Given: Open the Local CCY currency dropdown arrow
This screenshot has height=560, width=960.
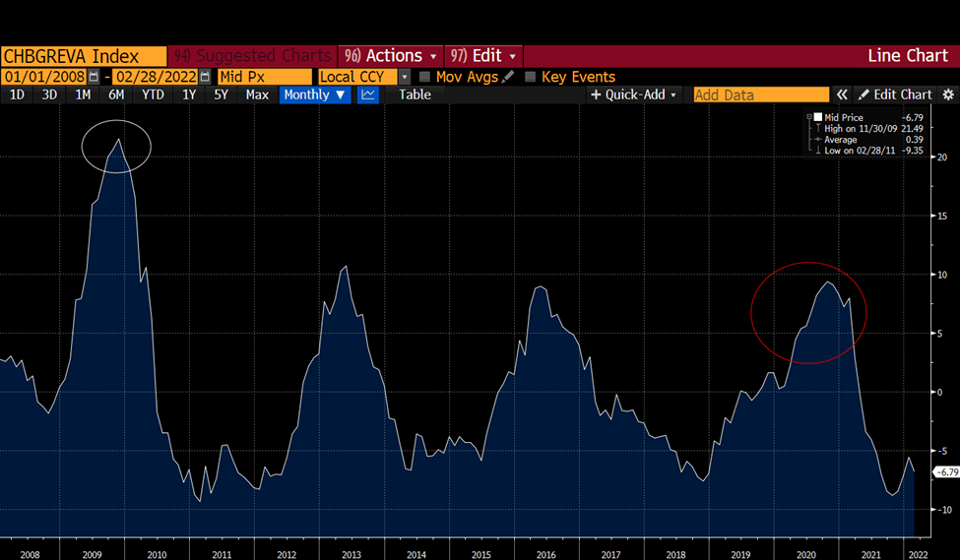Looking at the screenshot, I should point(404,77).
